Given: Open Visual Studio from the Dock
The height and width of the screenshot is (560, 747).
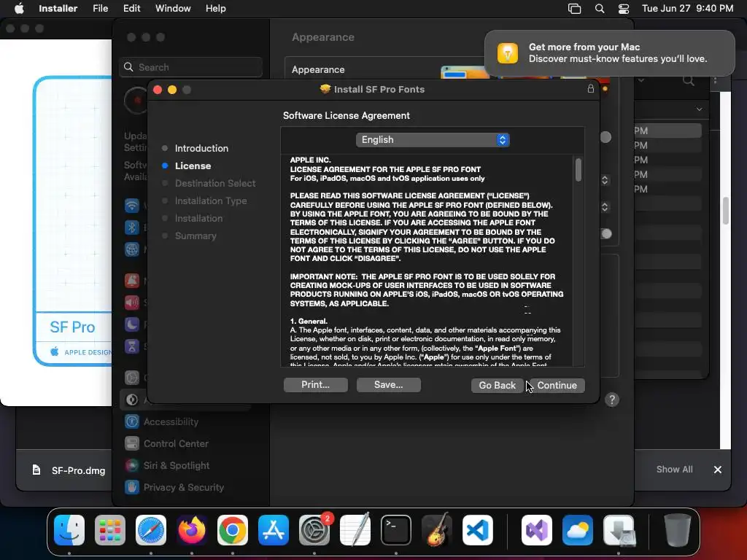Looking at the screenshot, I should point(537,530).
